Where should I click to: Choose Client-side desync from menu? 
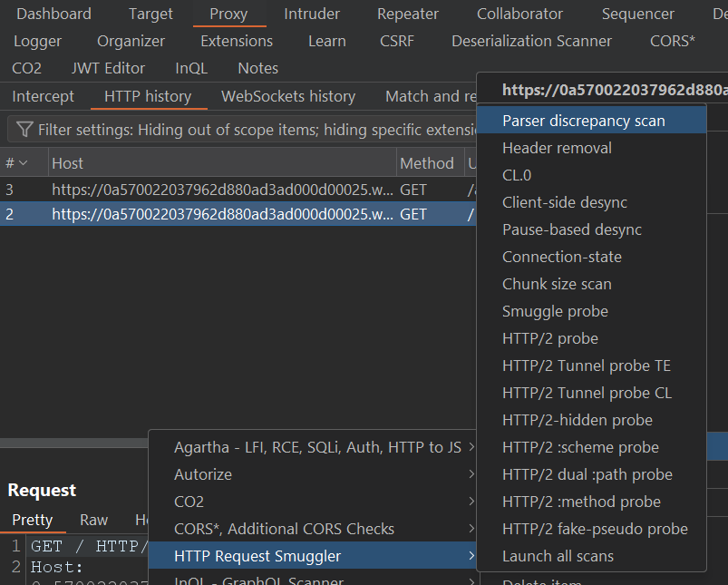point(564,202)
